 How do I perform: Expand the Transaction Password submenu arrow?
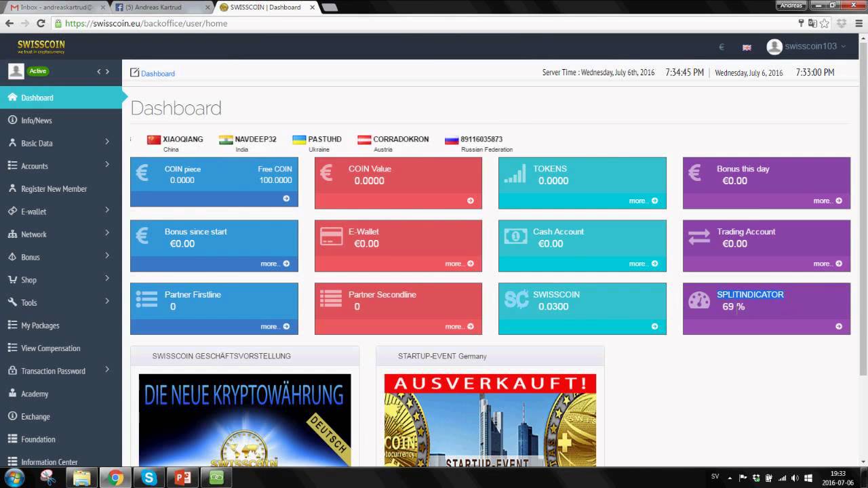[x=107, y=370]
